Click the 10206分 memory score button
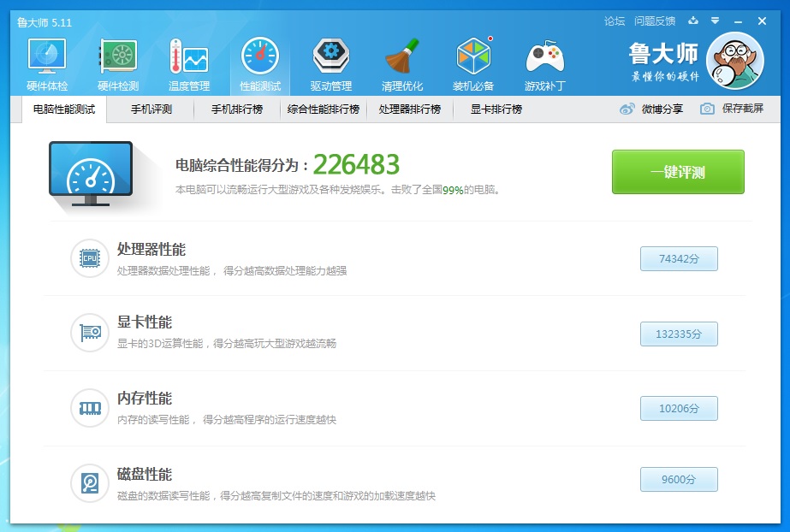The image size is (790, 532). pyautogui.click(x=679, y=408)
